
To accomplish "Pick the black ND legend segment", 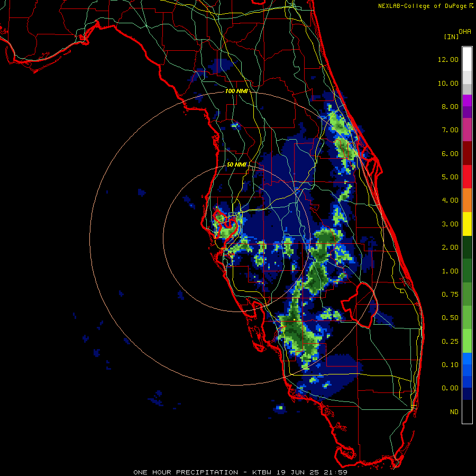I will click(x=467, y=411).
